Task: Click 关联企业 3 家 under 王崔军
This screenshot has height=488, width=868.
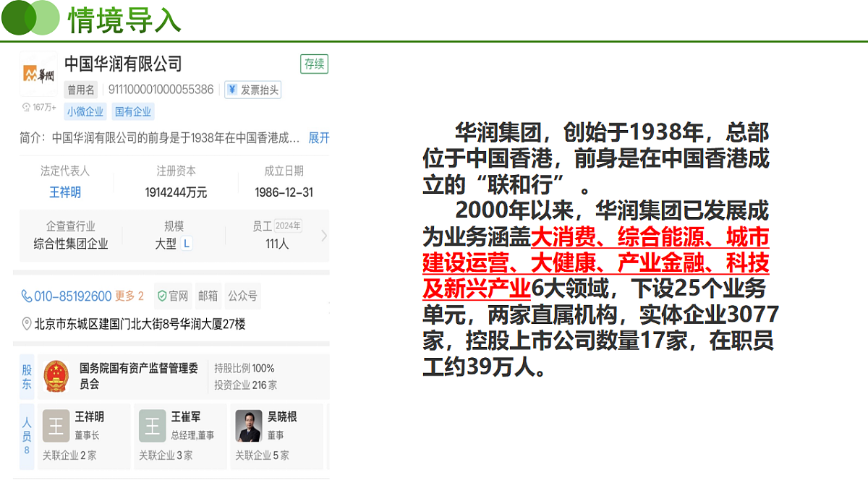Action: (166, 455)
